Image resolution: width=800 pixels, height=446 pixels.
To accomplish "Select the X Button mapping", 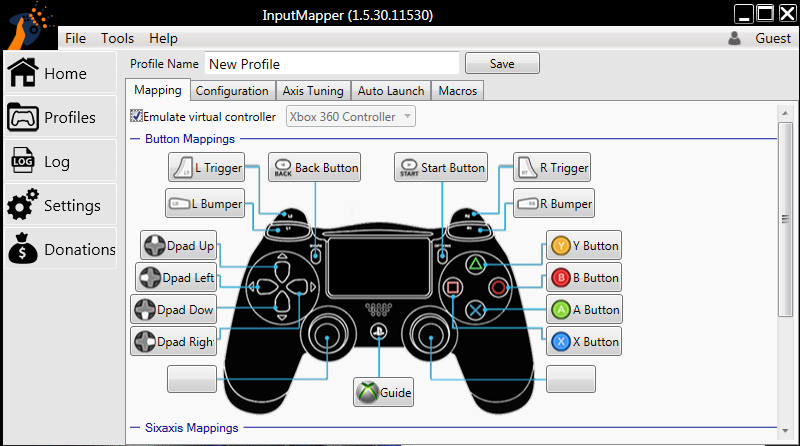I will 584,341.
